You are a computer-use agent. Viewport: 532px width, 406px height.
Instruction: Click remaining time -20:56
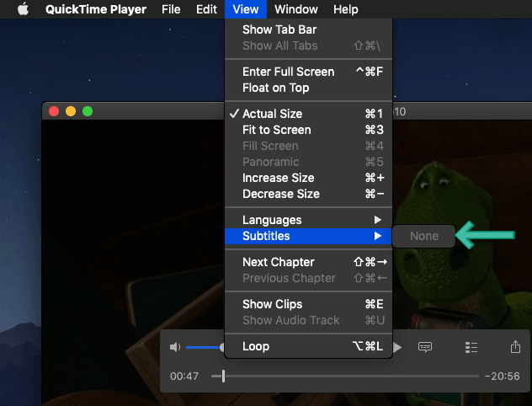pos(503,377)
